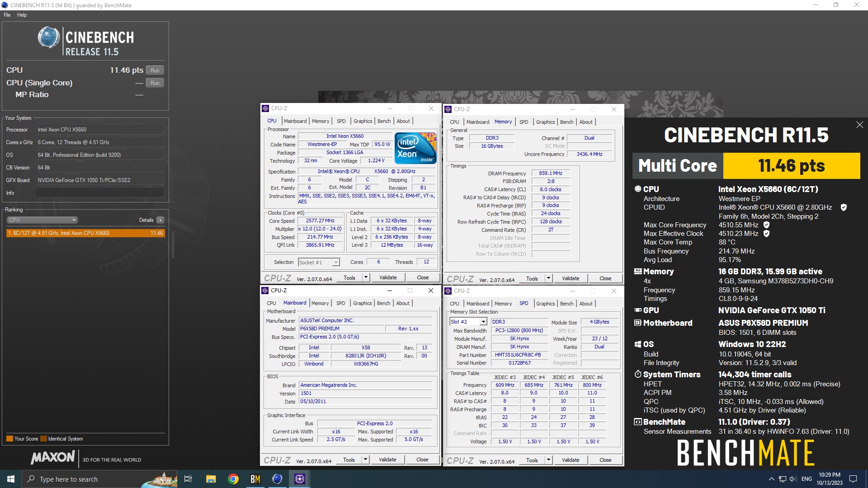Image resolution: width=868 pixels, height=488 pixels.
Task: Click the shield icon beside Max Core Frequency
Action: pyautogui.click(x=766, y=225)
